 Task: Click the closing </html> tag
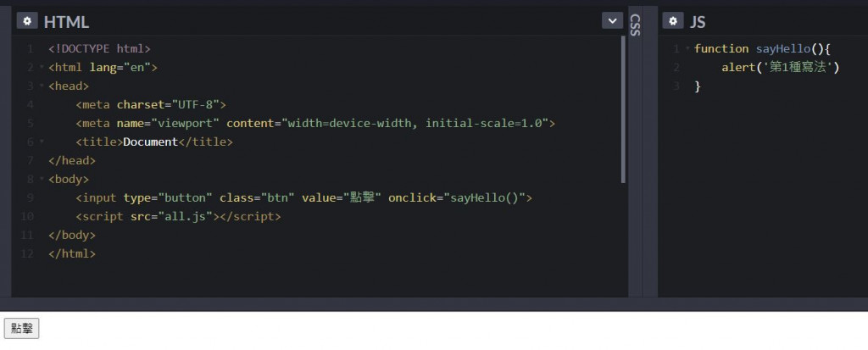[72, 253]
